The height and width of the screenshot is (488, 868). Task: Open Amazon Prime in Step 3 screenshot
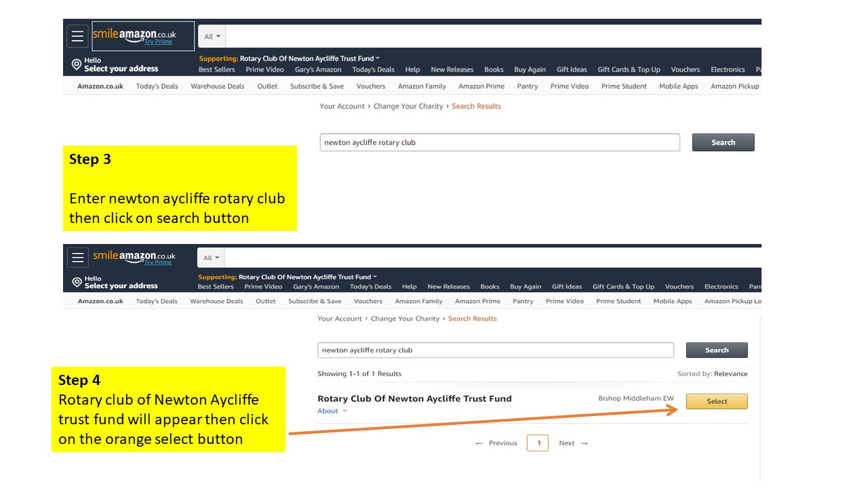tap(481, 86)
